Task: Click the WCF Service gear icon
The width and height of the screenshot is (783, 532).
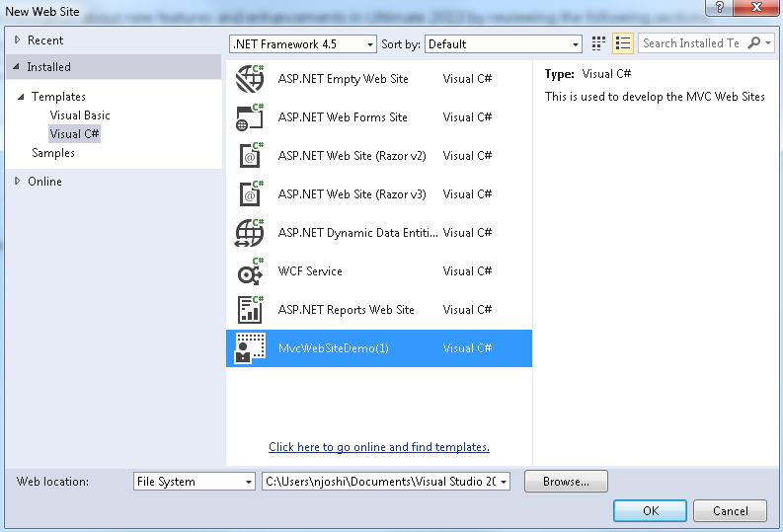Action: 251,271
